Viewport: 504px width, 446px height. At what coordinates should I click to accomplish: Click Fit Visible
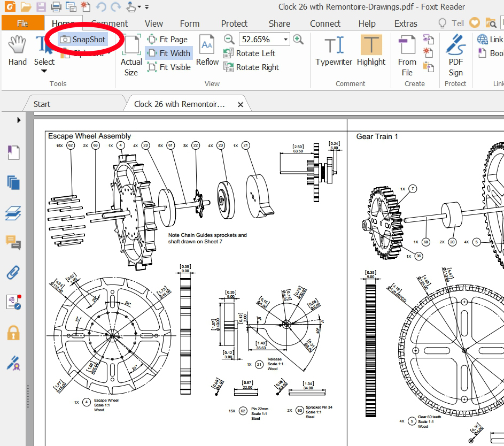169,67
